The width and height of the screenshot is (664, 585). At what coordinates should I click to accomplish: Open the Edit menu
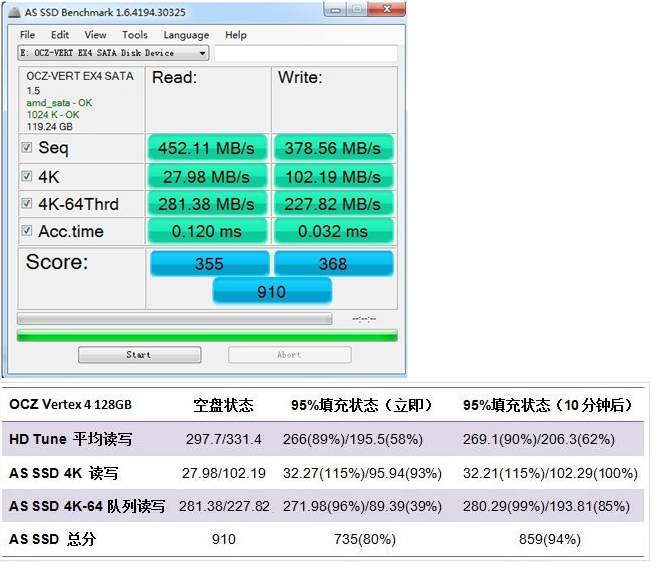tap(60, 35)
